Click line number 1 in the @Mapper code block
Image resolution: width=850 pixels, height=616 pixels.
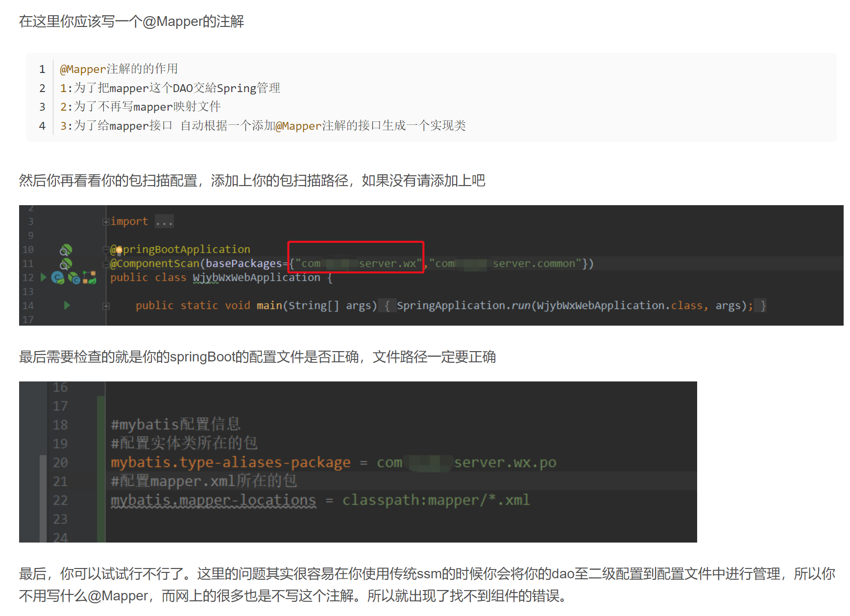pos(42,69)
